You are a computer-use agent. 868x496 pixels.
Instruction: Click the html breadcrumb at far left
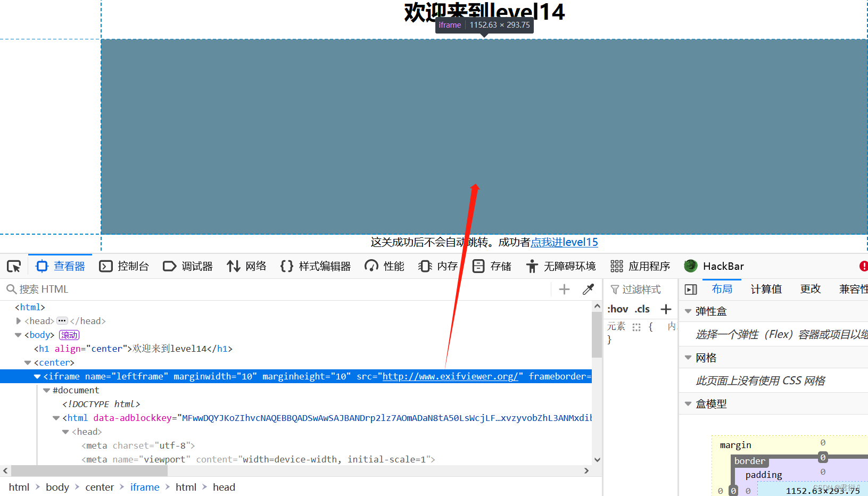[19, 487]
